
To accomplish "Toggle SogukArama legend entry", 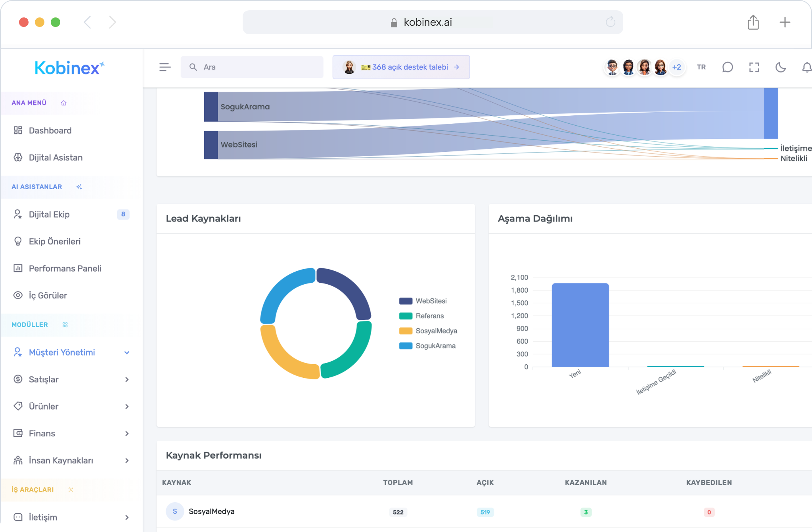I will click(x=428, y=346).
